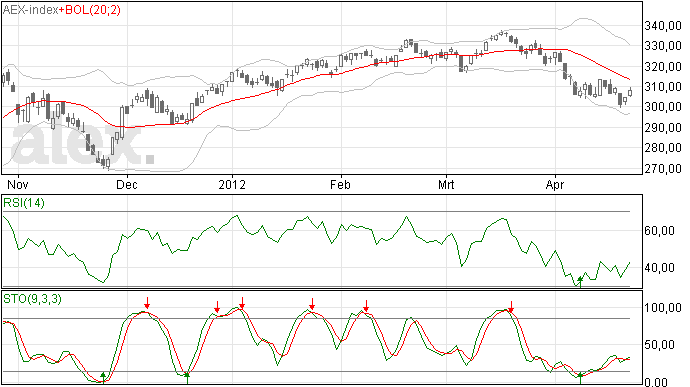Click the 2012 label on the time axis
The image size is (690, 387).
pos(232,184)
